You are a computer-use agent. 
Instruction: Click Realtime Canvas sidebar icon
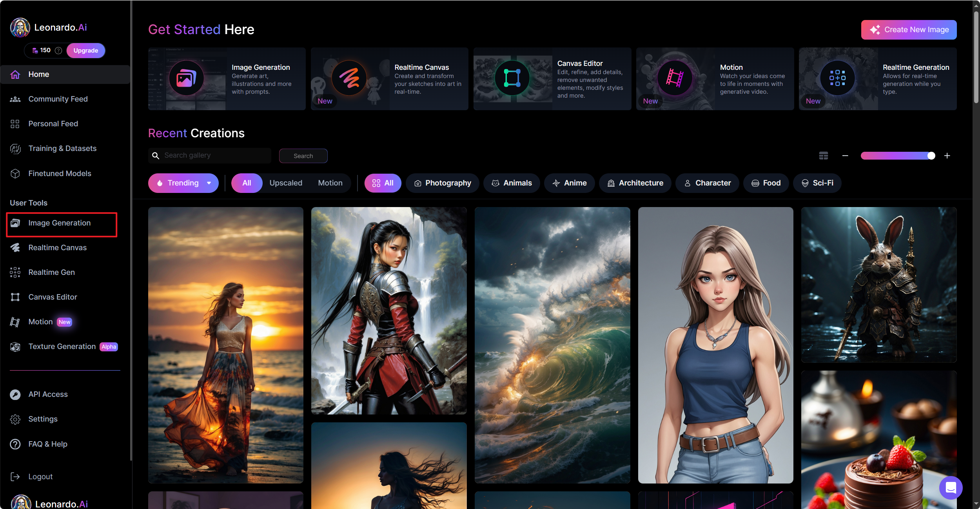(15, 247)
